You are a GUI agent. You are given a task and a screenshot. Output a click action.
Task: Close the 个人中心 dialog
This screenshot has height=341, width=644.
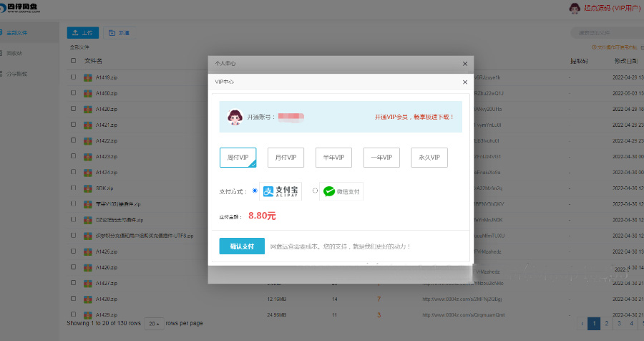point(464,64)
